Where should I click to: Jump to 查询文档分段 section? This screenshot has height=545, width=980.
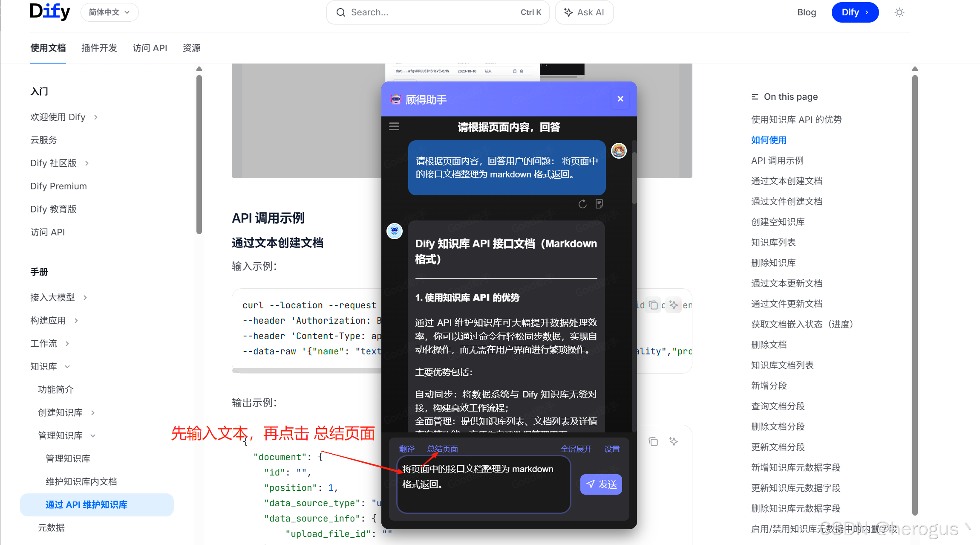click(778, 406)
